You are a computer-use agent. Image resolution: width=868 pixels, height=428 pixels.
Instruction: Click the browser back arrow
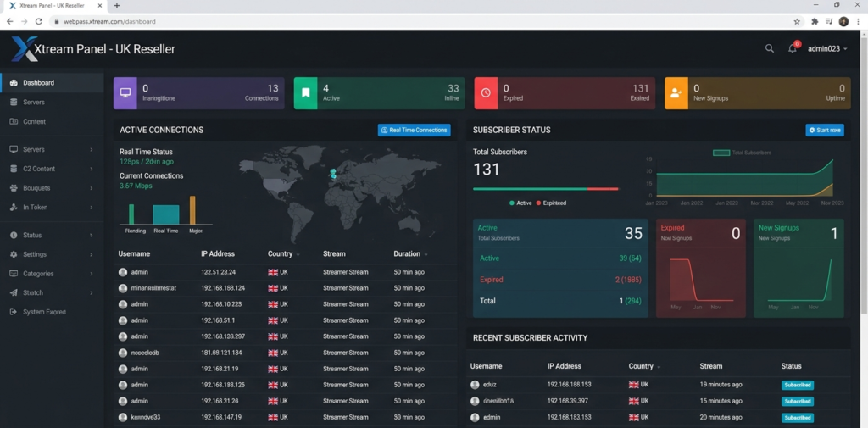(x=10, y=21)
